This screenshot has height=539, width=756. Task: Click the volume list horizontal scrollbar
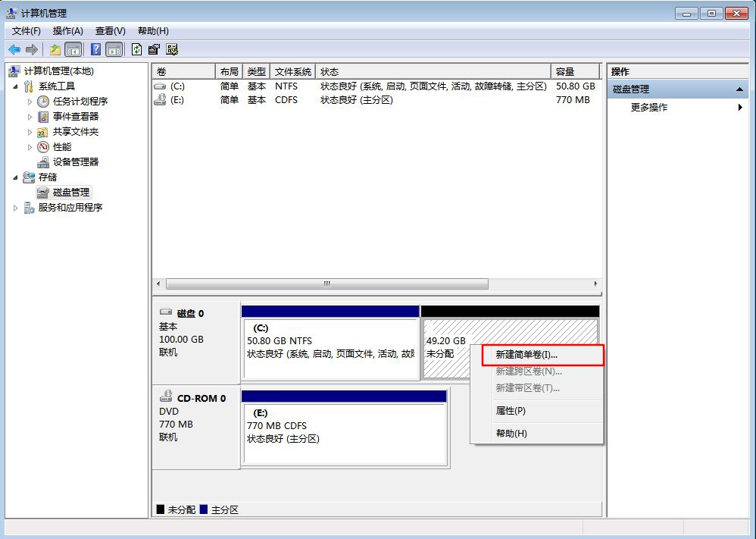tap(327, 284)
